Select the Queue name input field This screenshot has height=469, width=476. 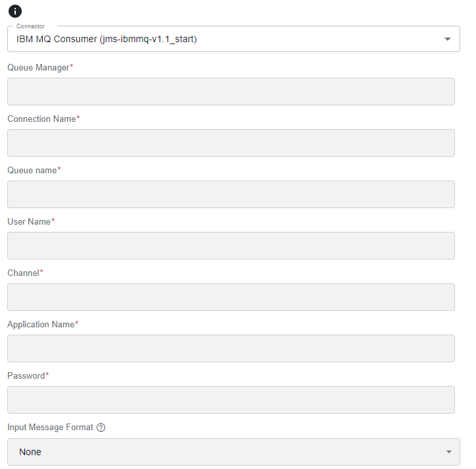click(231, 194)
